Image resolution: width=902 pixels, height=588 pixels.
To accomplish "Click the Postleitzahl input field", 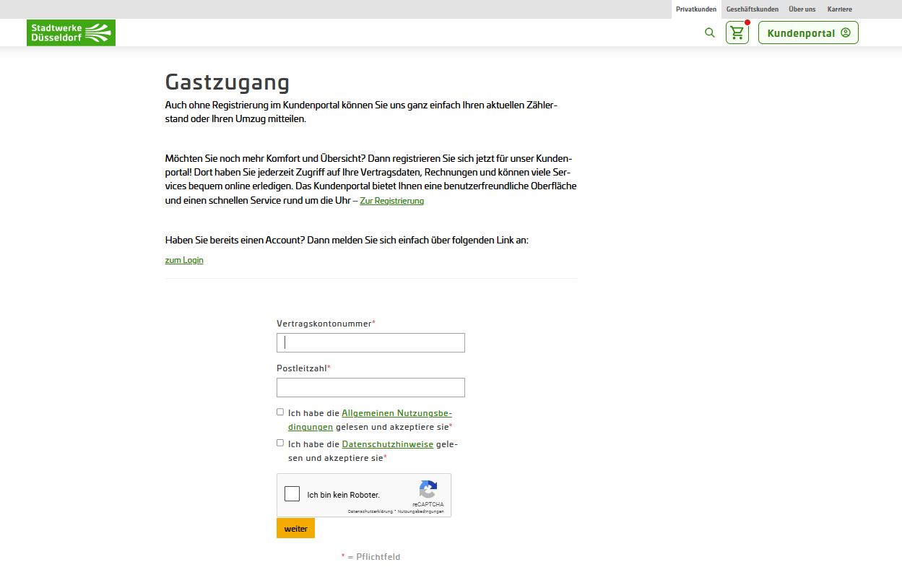I will point(370,387).
